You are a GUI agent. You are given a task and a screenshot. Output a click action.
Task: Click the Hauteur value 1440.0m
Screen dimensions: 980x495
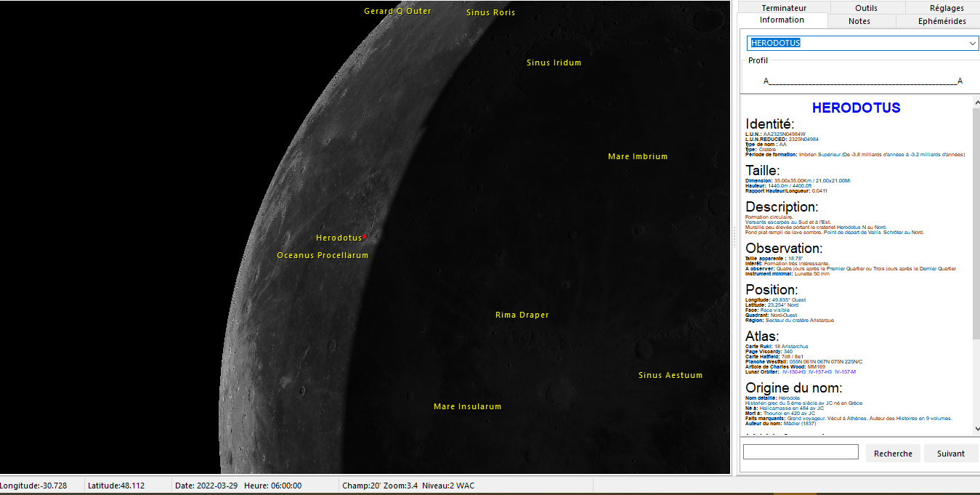(x=776, y=185)
